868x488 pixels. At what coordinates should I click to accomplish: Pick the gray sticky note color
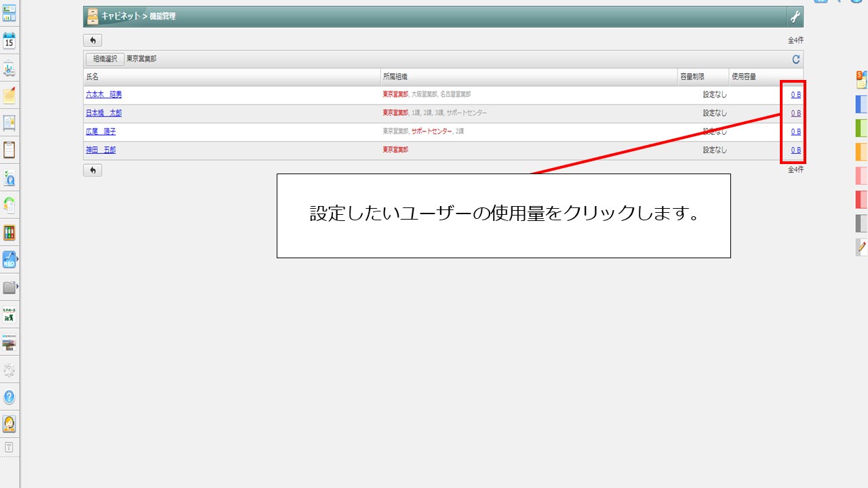(x=862, y=223)
